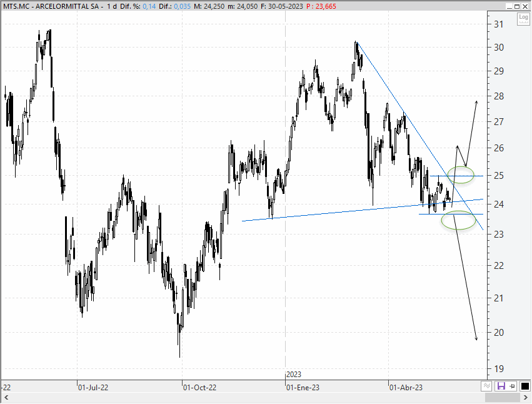Click the pin icon beside save
The image size is (532, 404).
(512, 386)
